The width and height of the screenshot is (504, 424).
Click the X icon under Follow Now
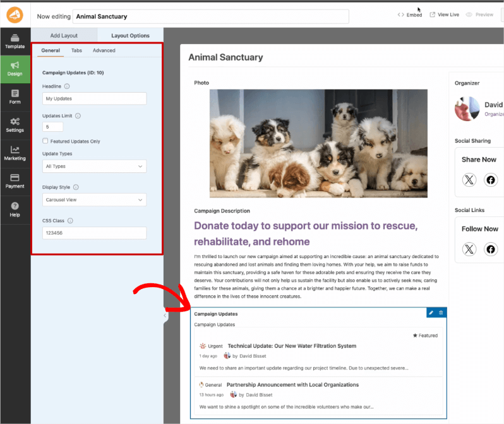click(469, 249)
